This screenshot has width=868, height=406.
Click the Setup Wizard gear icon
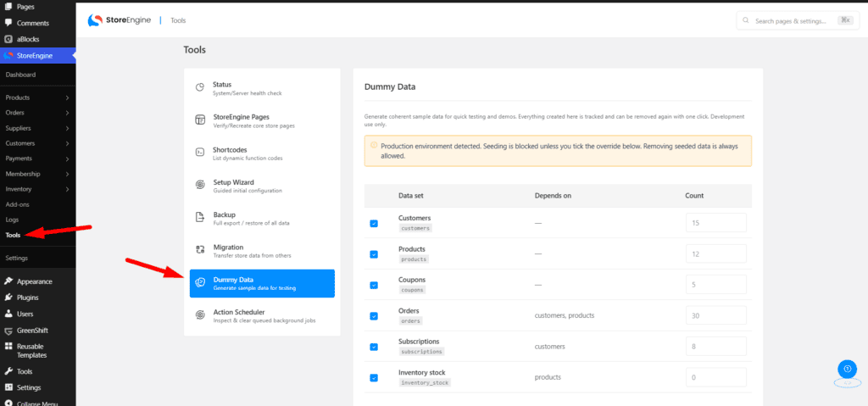[200, 185]
